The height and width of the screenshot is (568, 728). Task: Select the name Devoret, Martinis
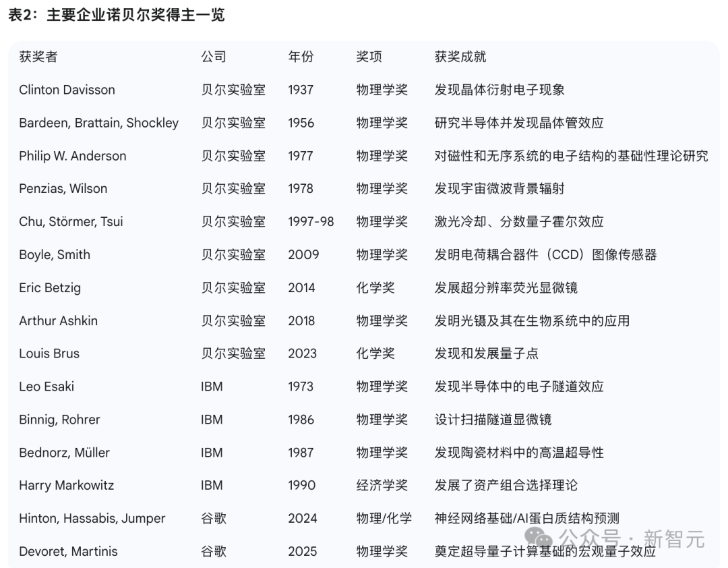(68, 551)
